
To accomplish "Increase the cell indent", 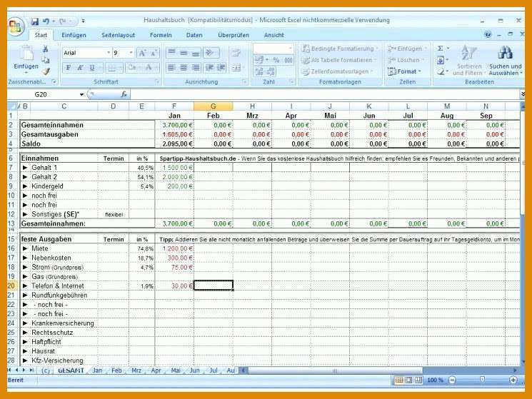I will [x=221, y=68].
